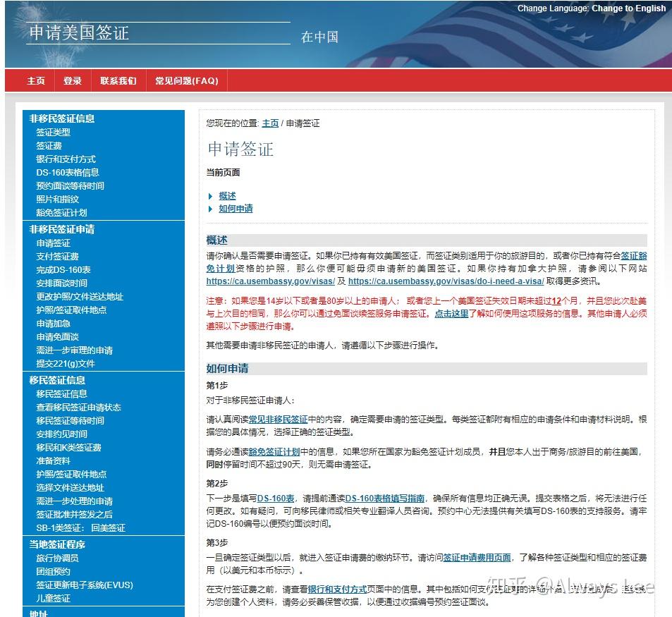The image size is (672, 617).
Task: Open sidebar item 更改护照/文件送达地址
Action: [80, 296]
